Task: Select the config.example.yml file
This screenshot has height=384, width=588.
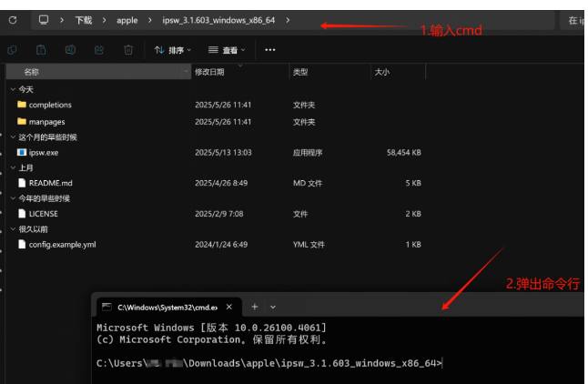Action: [x=62, y=245]
